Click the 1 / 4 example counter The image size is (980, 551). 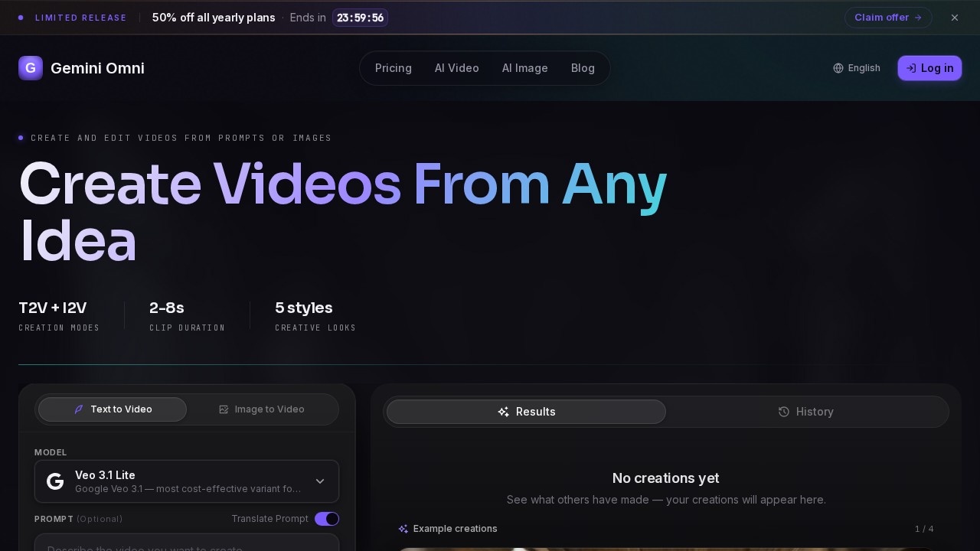pyautogui.click(x=924, y=529)
